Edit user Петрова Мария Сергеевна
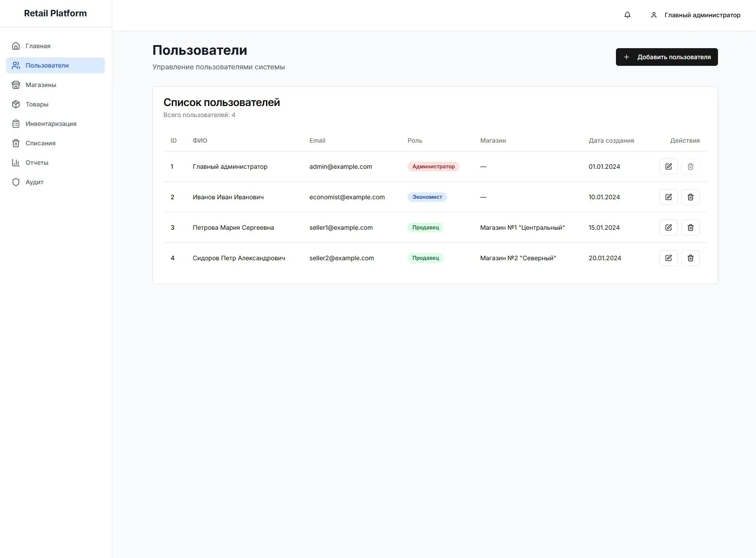 [668, 228]
